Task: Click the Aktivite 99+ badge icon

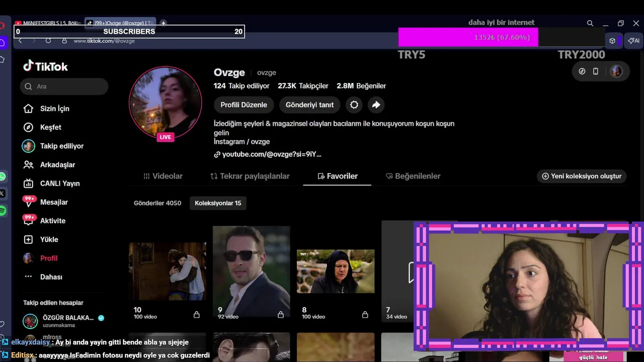Action: coord(29,220)
